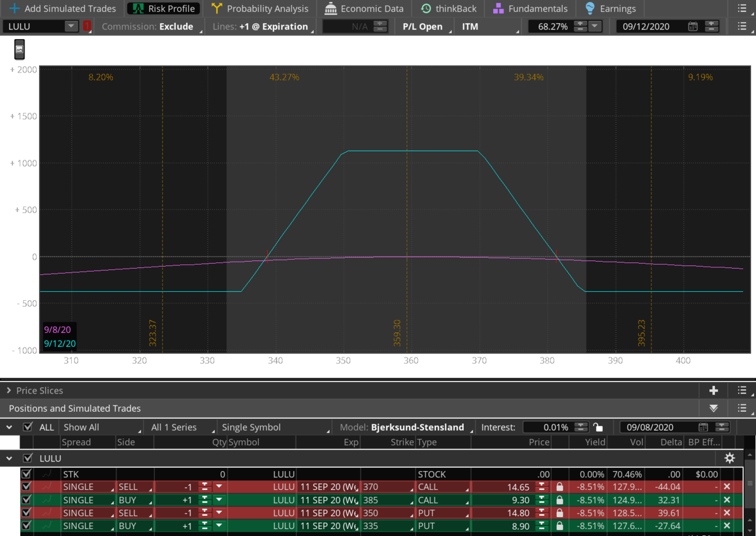Change BUY side on 385 CALL row
Image resolution: width=756 pixels, height=536 pixels.
coord(134,499)
